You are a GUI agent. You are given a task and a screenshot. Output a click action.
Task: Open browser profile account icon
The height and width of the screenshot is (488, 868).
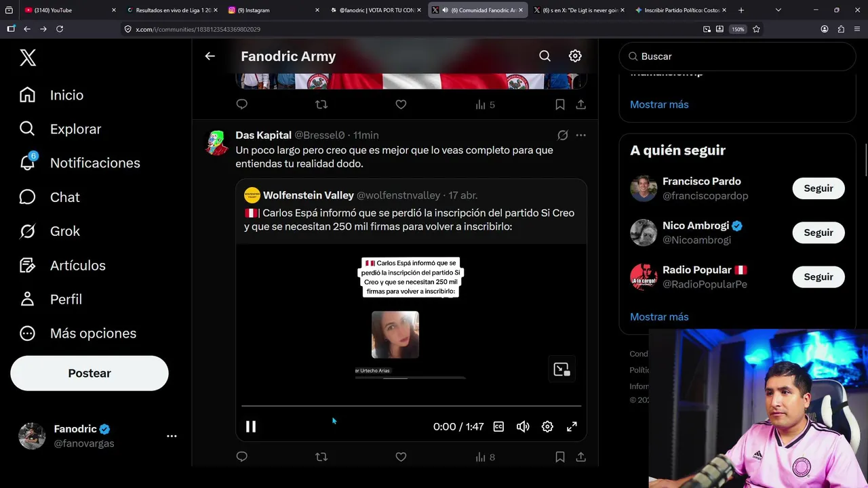[825, 29]
